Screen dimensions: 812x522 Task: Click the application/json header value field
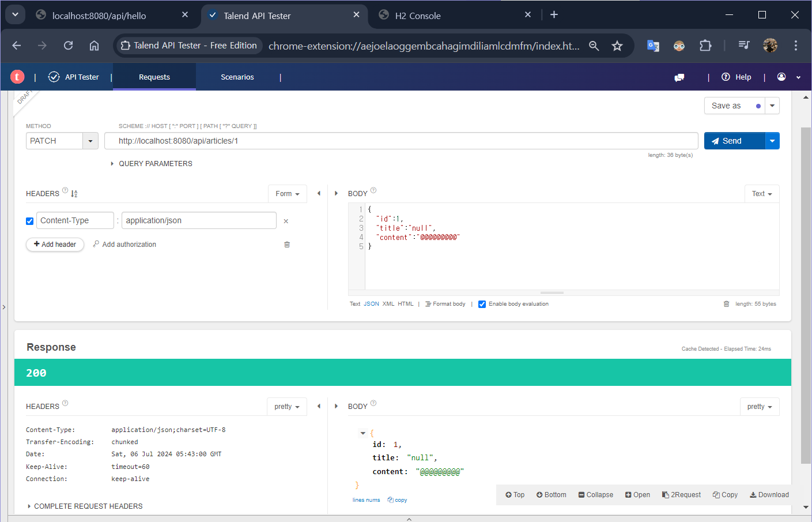pos(199,220)
